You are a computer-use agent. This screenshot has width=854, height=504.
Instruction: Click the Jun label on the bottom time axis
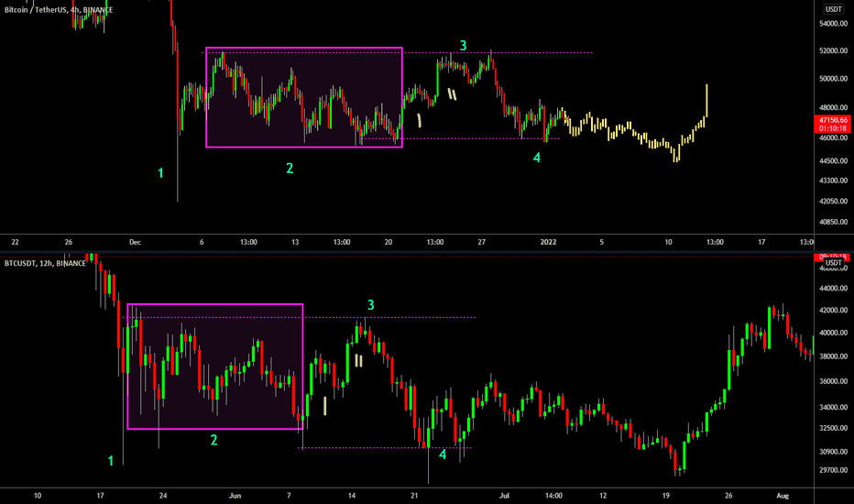[x=235, y=496]
